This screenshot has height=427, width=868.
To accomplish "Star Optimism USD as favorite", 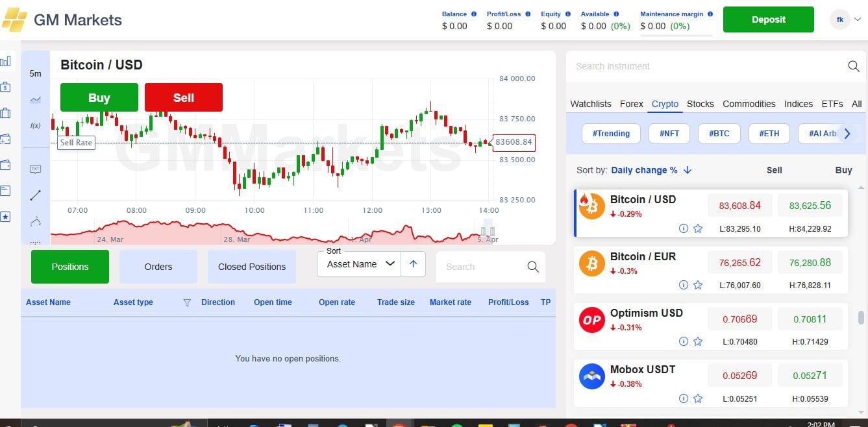I will pos(698,341).
